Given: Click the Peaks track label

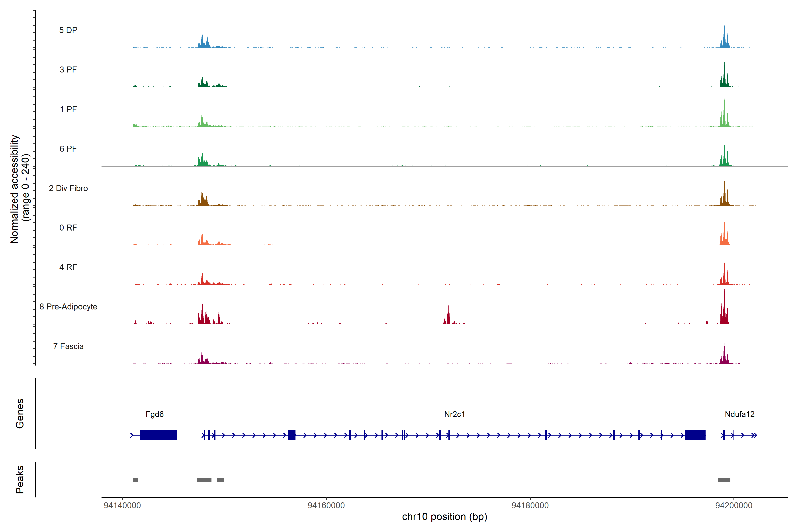Looking at the screenshot, I should pos(20,479).
